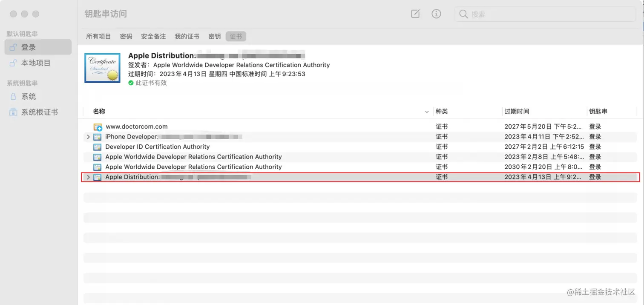Open the certificate info panel icon
644x305 pixels.
point(436,14)
